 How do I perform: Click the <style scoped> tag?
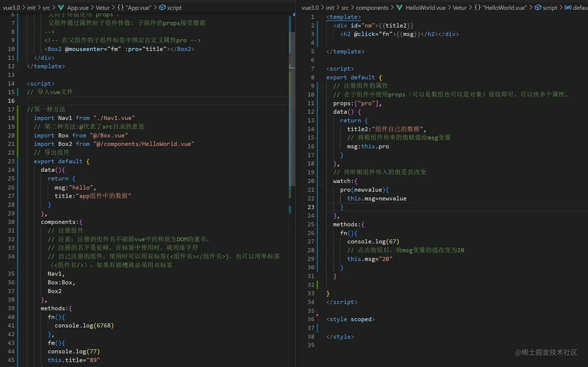click(x=350, y=319)
